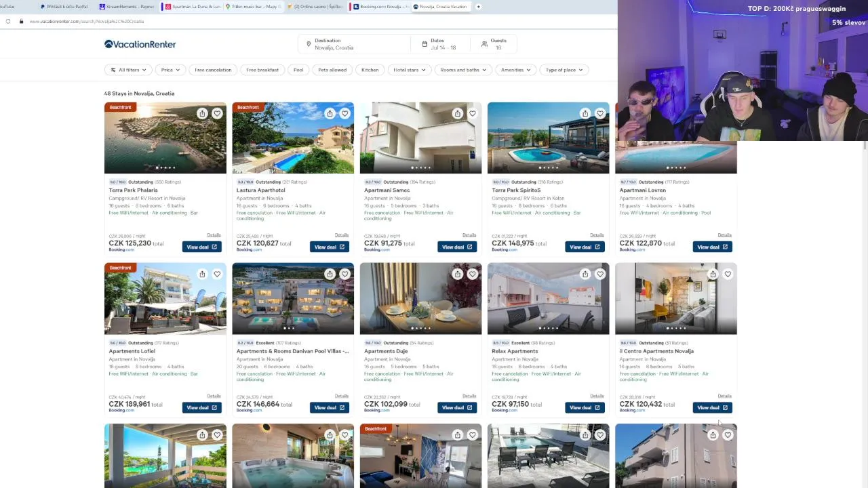Switch to the Apartmán La Duna tab
868x488 pixels.
tap(193, 7)
